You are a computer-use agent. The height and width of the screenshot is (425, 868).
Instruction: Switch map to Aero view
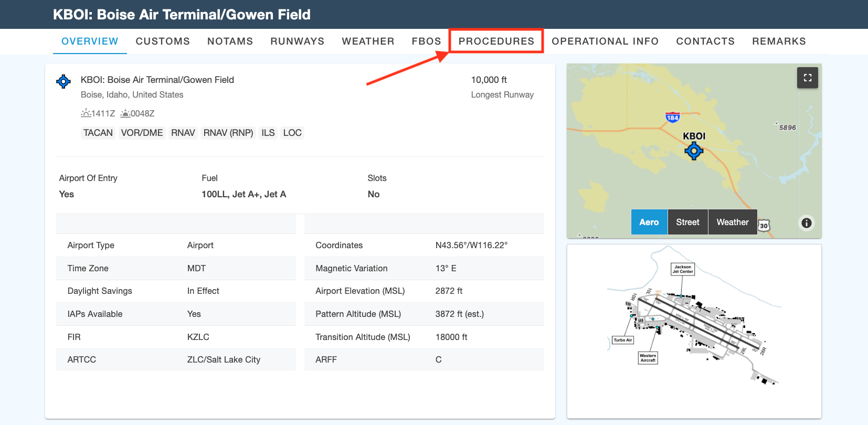pos(649,222)
